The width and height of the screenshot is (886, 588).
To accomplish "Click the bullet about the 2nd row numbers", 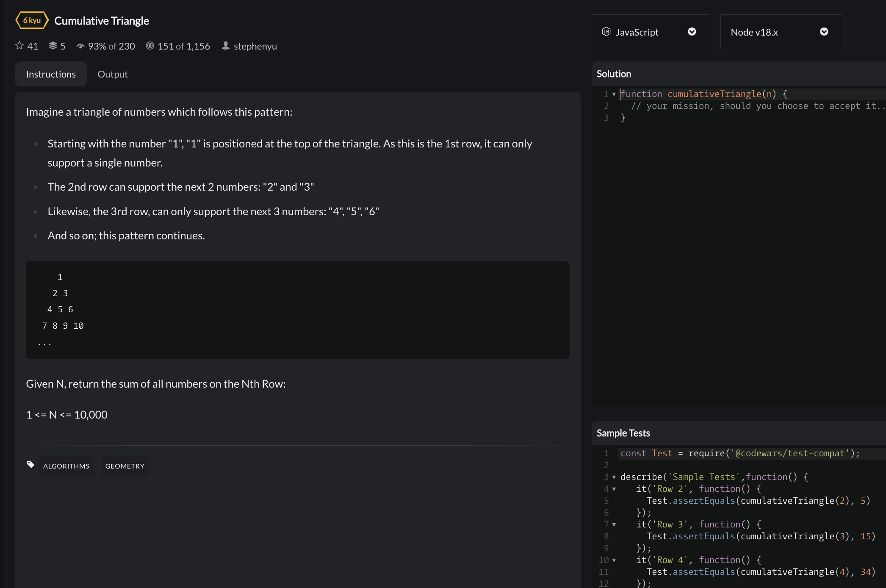I will click(181, 187).
